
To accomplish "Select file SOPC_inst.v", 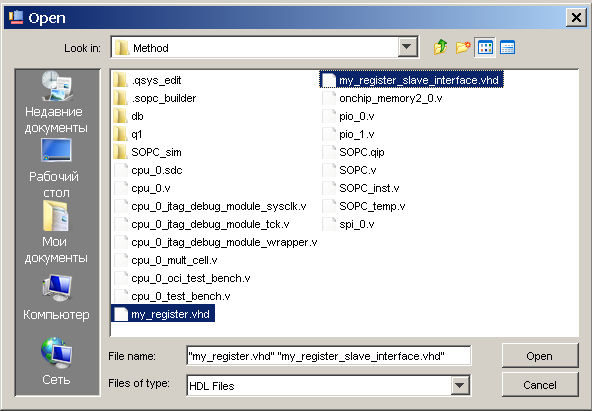I will (369, 188).
